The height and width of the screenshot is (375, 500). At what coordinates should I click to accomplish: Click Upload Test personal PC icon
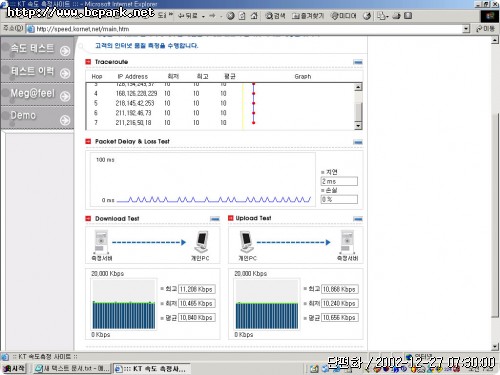(x=246, y=242)
